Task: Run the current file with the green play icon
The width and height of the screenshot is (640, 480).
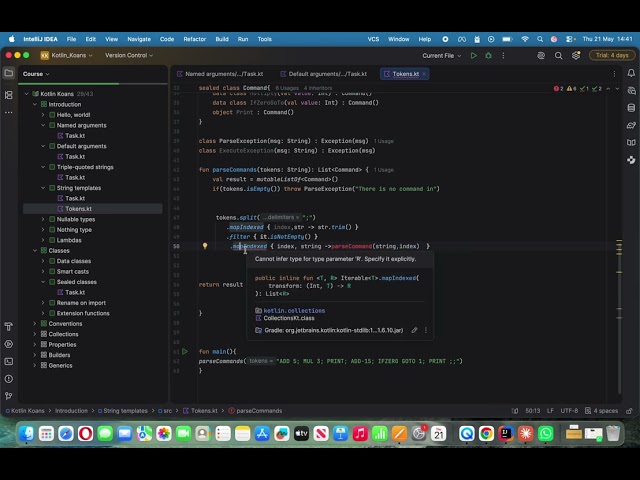Action: pyautogui.click(x=473, y=56)
